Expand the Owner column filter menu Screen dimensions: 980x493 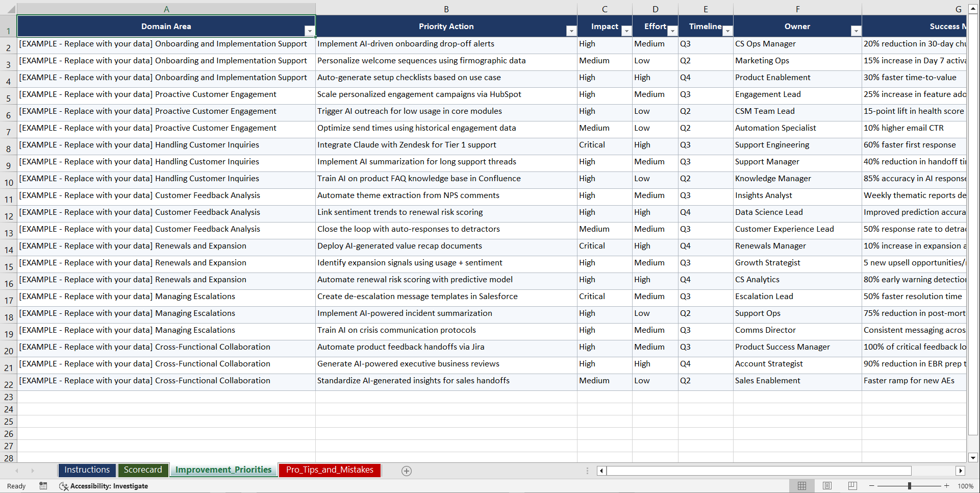856,31
